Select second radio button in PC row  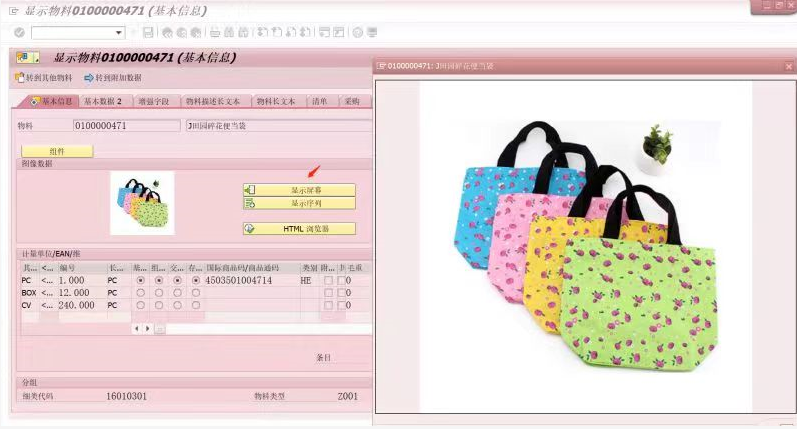tap(159, 281)
